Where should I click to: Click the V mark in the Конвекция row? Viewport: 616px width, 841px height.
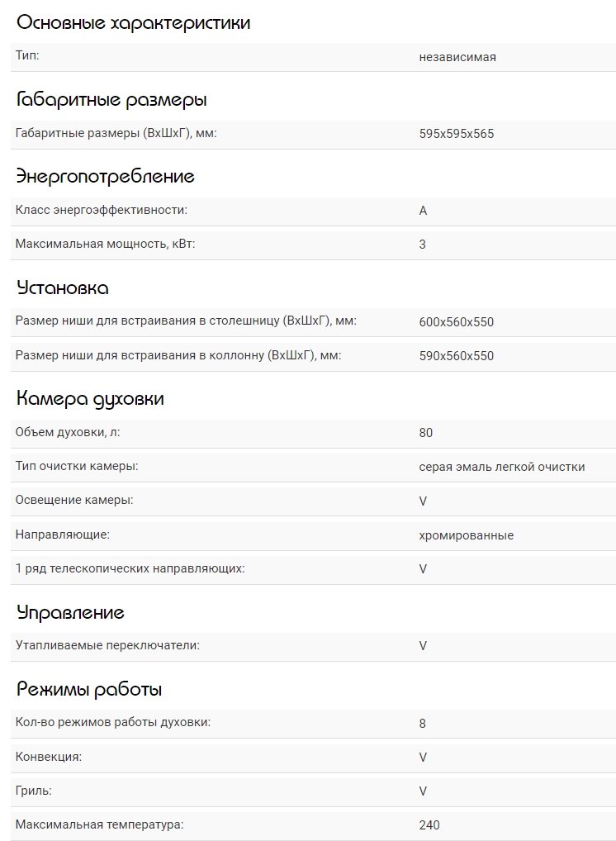[x=423, y=758]
